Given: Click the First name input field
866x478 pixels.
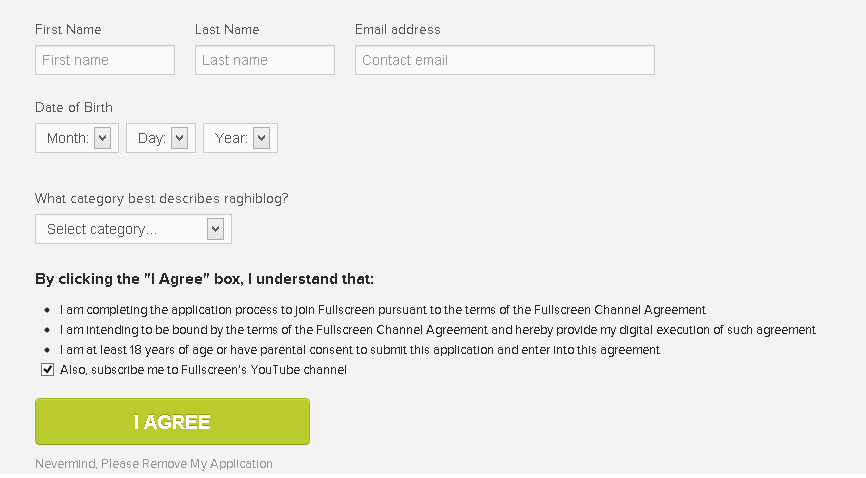Looking at the screenshot, I should tap(104, 60).
